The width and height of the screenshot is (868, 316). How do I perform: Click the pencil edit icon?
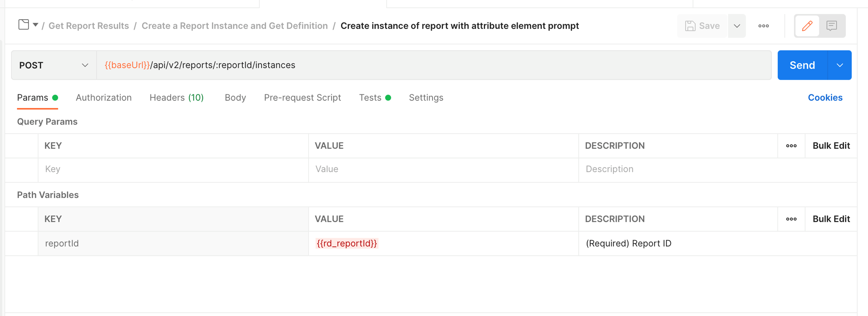coord(807,26)
